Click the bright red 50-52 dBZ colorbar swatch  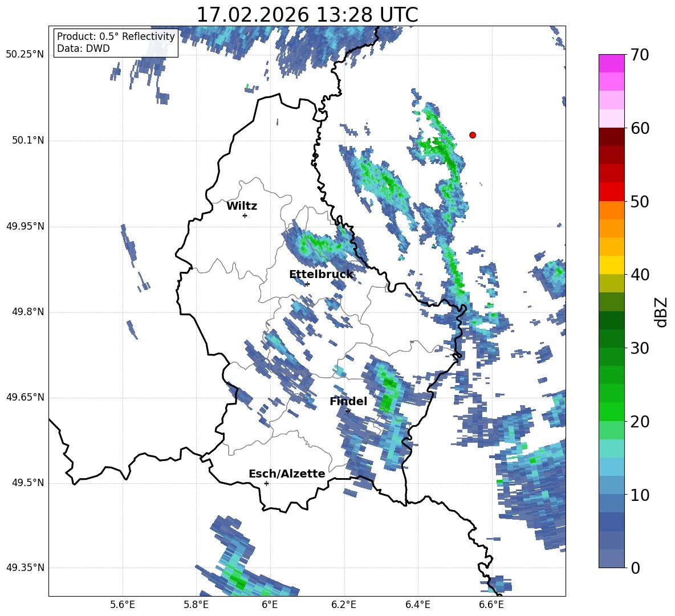611,192
